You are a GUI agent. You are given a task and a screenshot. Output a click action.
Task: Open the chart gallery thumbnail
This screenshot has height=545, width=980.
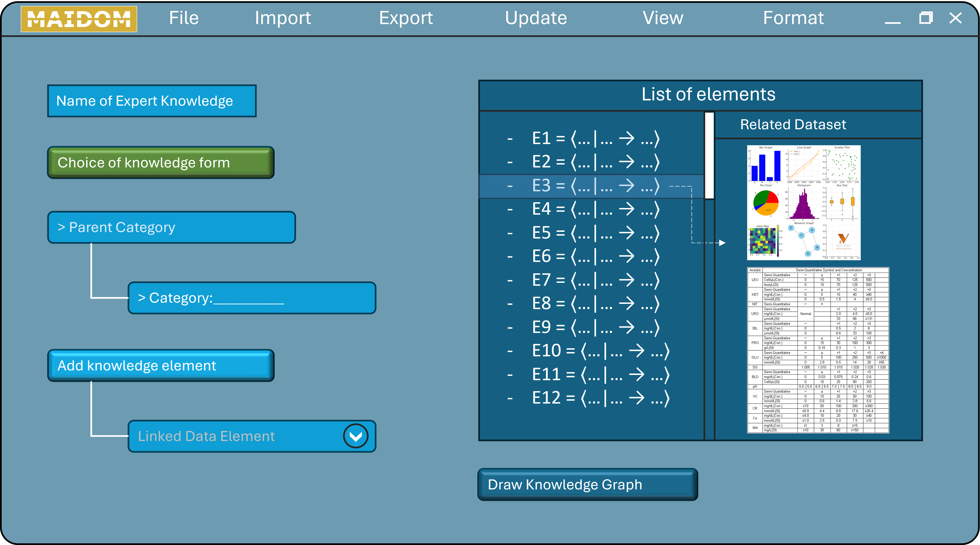(x=803, y=203)
